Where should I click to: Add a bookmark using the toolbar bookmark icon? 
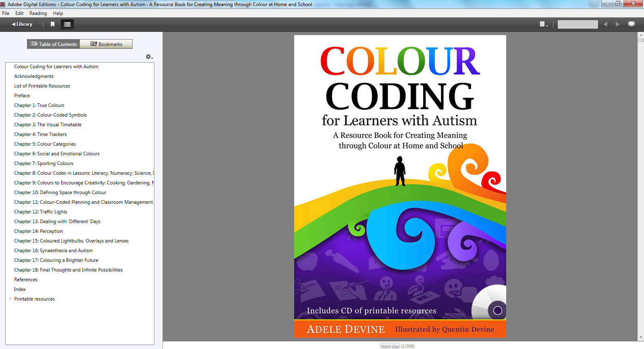point(52,24)
